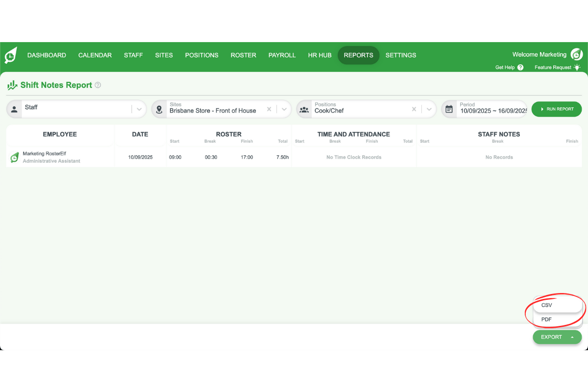The width and height of the screenshot is (588, 392).
Task: Expand the Staff selection dropdown arrow
Action: [x=139, y=109]
